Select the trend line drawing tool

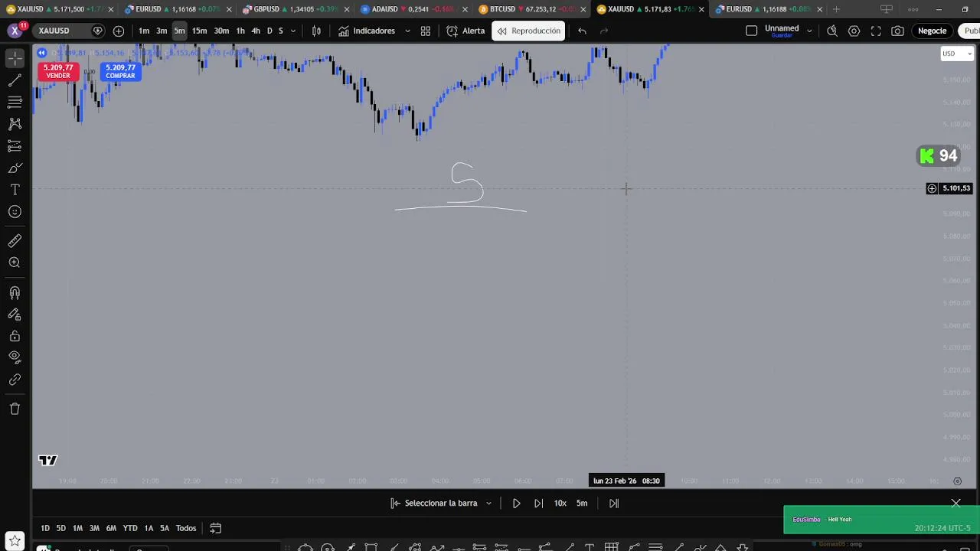click(15, 80)
